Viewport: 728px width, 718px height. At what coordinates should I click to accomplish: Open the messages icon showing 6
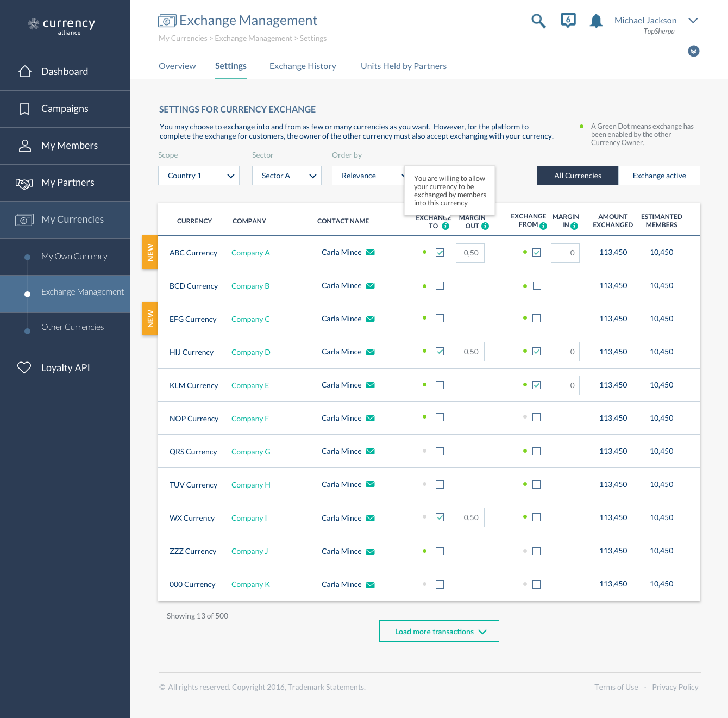click(568, 21)
